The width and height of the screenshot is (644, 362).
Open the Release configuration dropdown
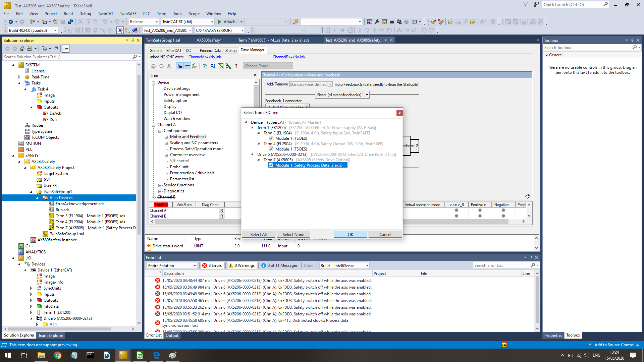point(156,22)
